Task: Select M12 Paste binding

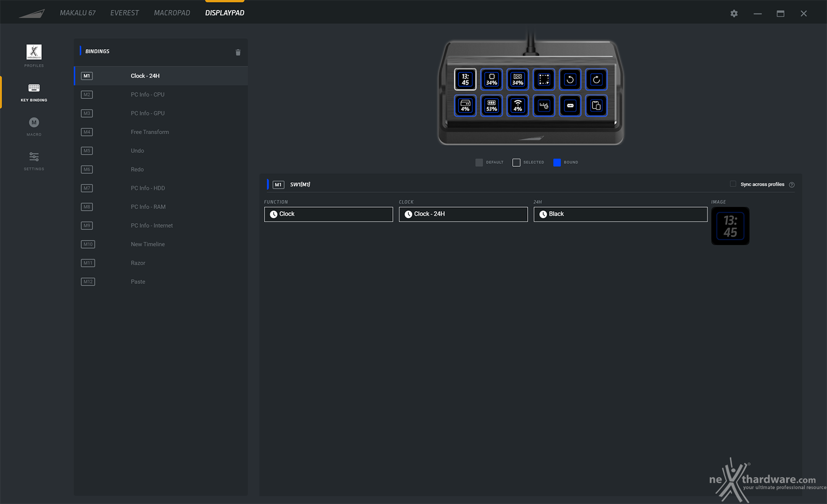Action: point(161,281)
